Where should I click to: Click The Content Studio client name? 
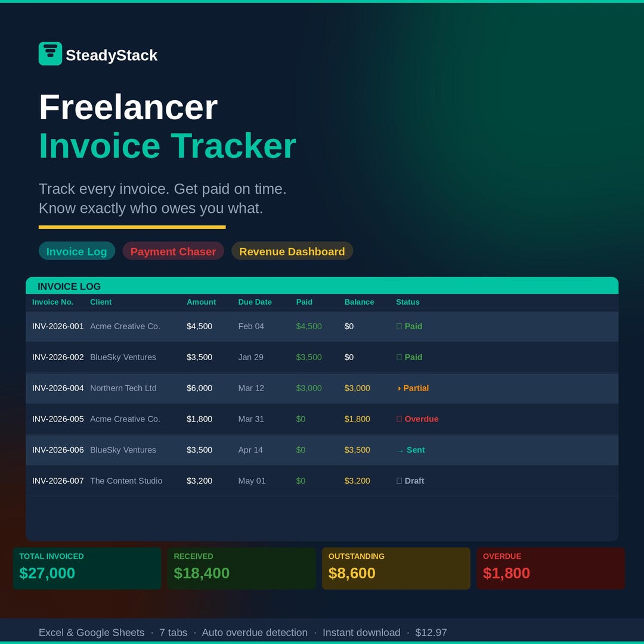point(126,481)
